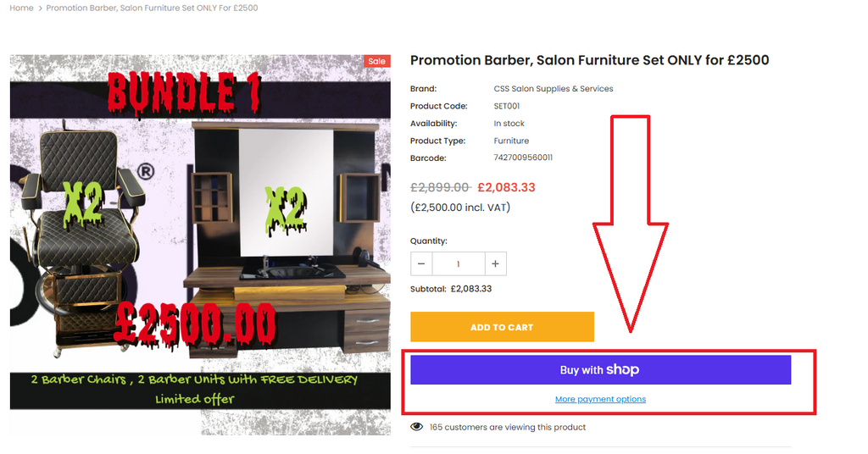Increase quantity with the plus button
The width and height of the screenshot is (868, 454).
tap(495, 263)
